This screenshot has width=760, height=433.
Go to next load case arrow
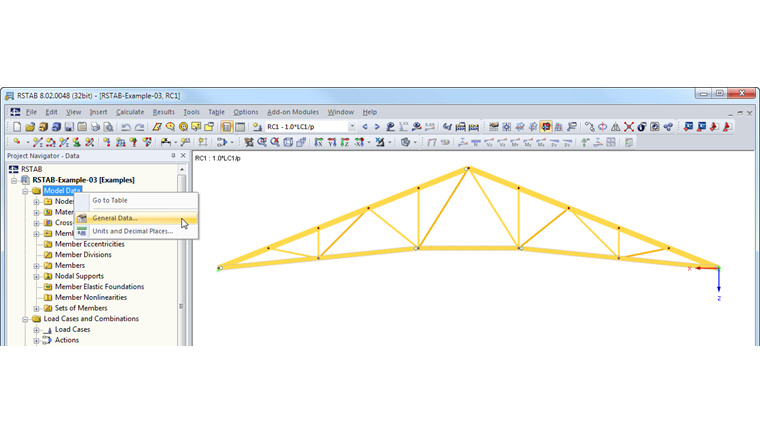click(377, 127)
